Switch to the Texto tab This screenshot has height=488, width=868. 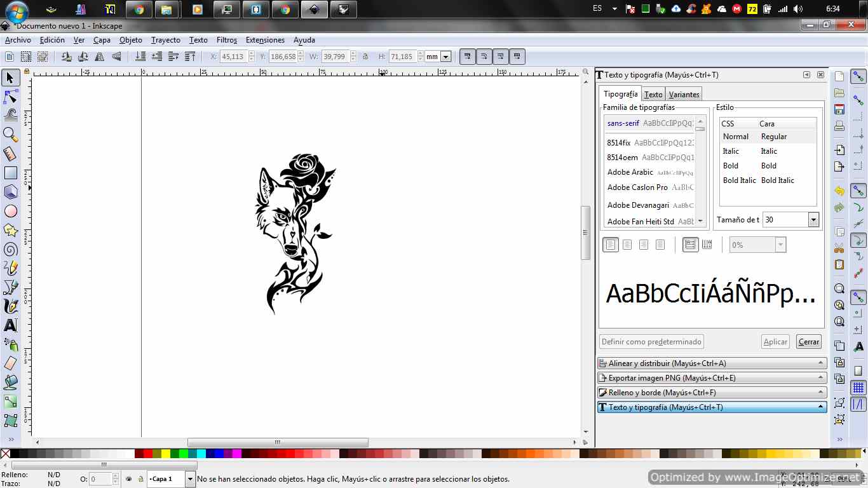[653, 95]
